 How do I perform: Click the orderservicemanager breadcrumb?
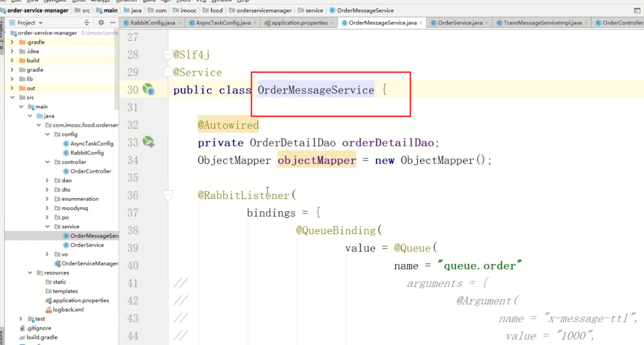tap(260, 11)
